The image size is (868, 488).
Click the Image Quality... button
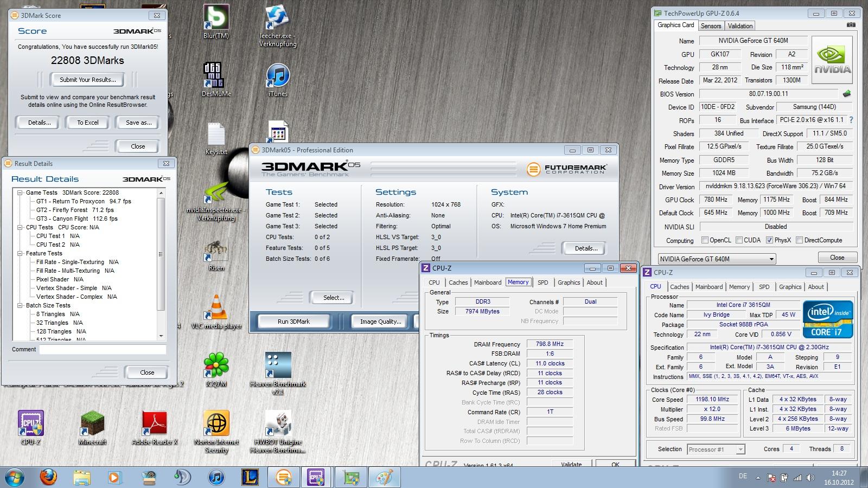click(x=380, y=322)
